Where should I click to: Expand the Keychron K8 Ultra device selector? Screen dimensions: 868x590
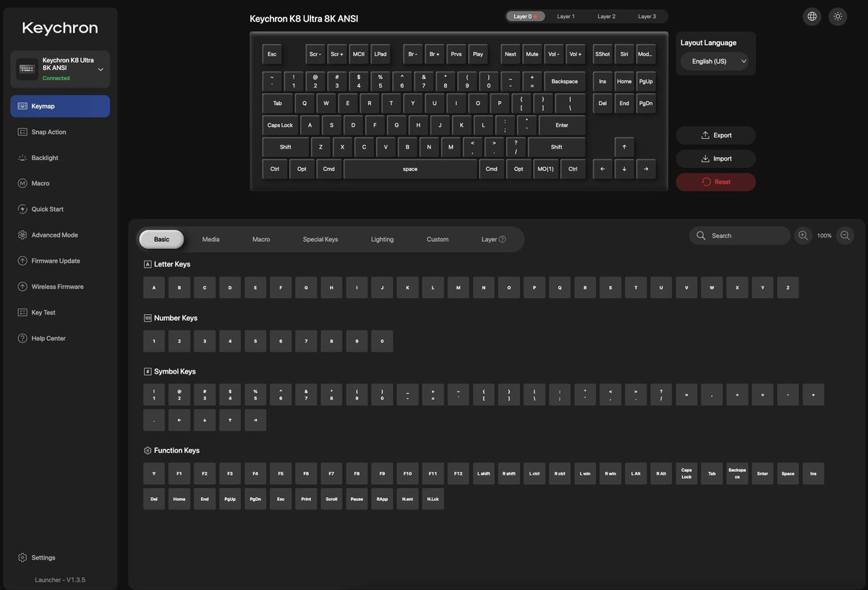pyautogui.click(x=60, y=69)
